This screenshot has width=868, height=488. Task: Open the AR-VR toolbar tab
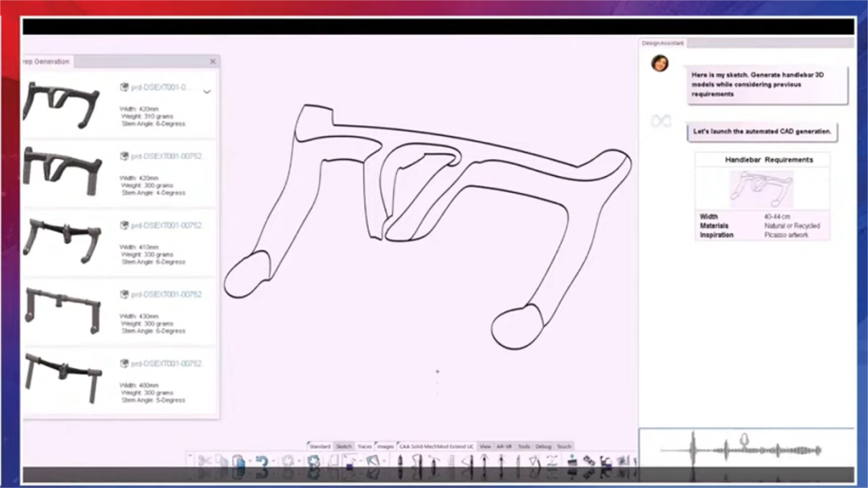[504, 446]
